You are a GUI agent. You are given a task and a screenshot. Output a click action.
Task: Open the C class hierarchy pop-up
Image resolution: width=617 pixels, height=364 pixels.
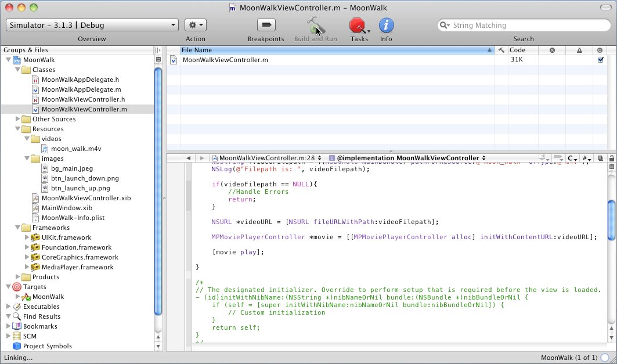coord(572,158)
